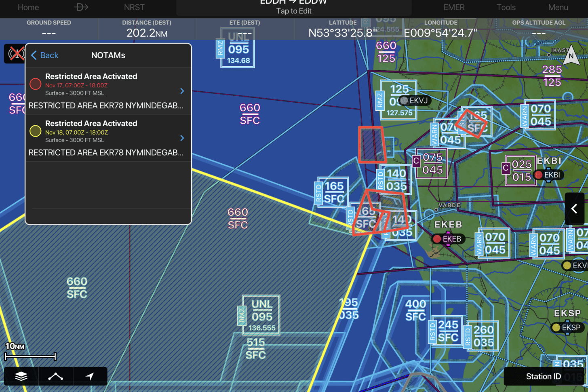588x392 pixels.
Task: Select the red hatched restricted area west of the coast
Action: tap(372, 144)
